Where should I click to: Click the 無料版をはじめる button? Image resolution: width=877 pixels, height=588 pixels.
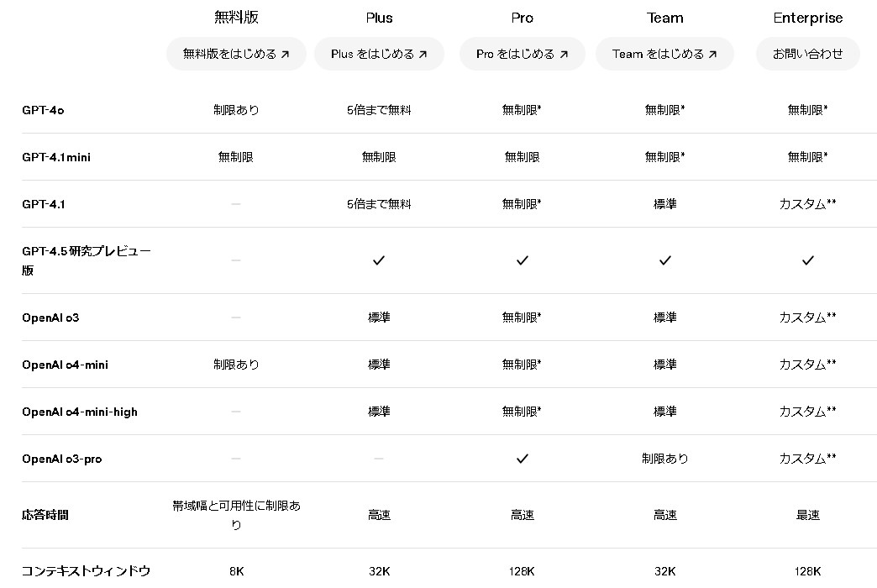click(236, 54)
